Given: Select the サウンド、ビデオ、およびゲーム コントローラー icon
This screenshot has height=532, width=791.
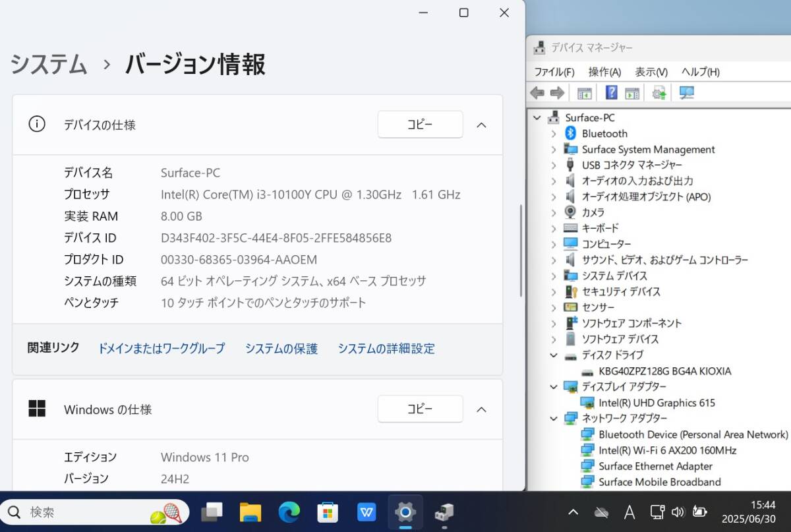Looking at the screenshot, I should coord(571,260).
